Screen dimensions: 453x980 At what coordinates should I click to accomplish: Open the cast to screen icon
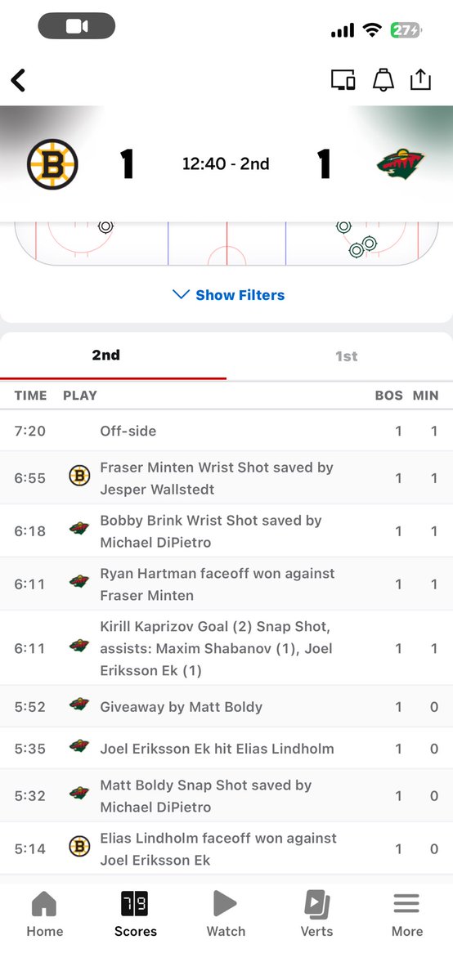click(x=343, y=80)
